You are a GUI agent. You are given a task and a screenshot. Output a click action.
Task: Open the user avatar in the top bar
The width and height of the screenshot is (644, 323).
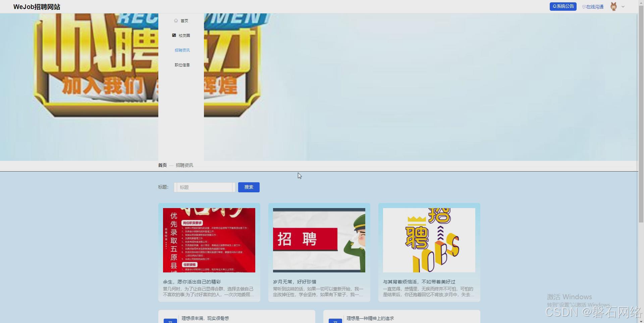coord(613,6)
